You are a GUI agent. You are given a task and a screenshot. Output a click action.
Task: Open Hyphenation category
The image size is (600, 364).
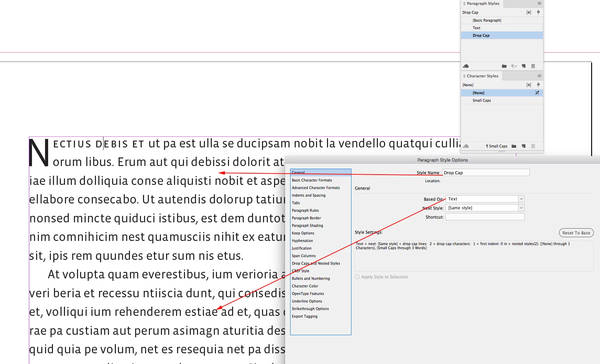pyautogui.click(x=321, y=241)
